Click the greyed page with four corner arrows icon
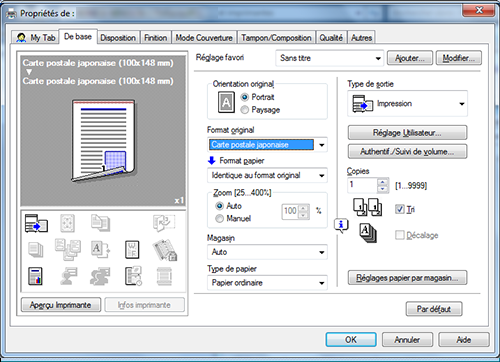The height and width of the screenshot is (362, 500). (67, 223)
